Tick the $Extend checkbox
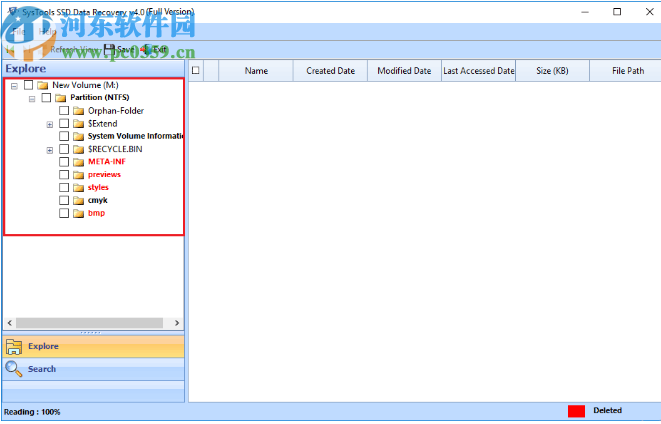This screenshot has height=424, width=661. click(64, 123)
